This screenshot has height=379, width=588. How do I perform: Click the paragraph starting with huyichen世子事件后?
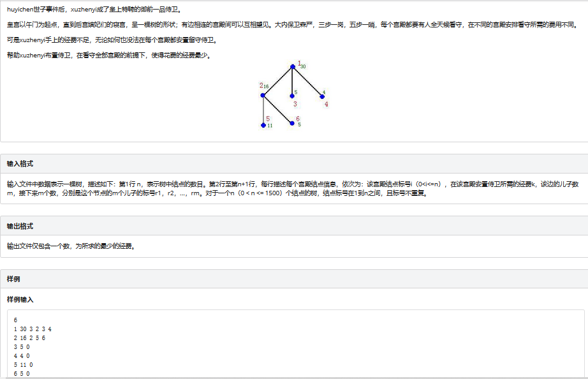coord(95,10)
